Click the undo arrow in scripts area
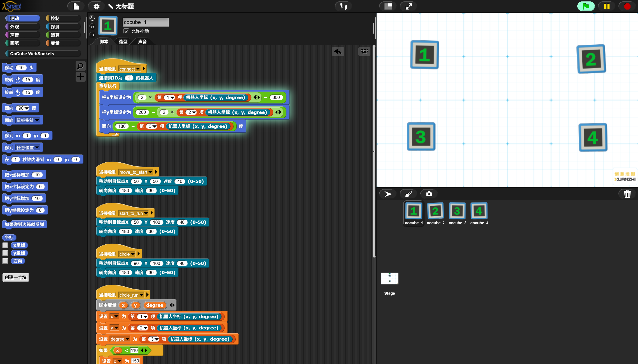 338,52
